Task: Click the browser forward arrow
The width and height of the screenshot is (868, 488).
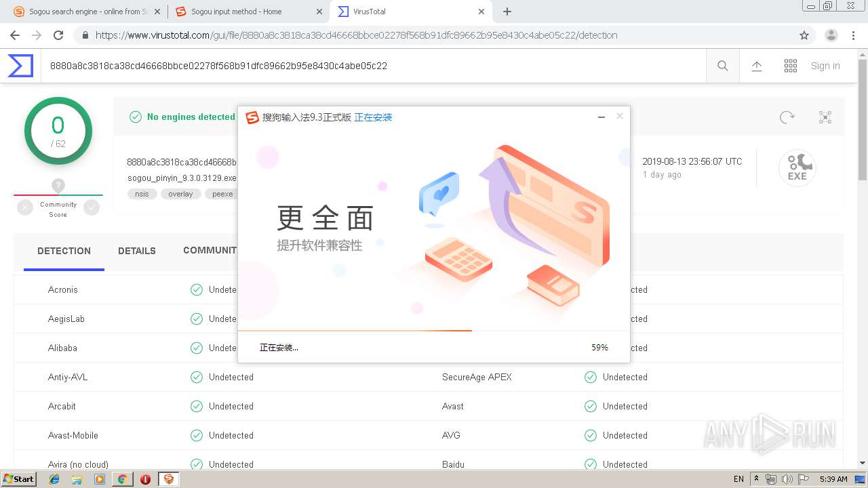Action: point(37,35)
